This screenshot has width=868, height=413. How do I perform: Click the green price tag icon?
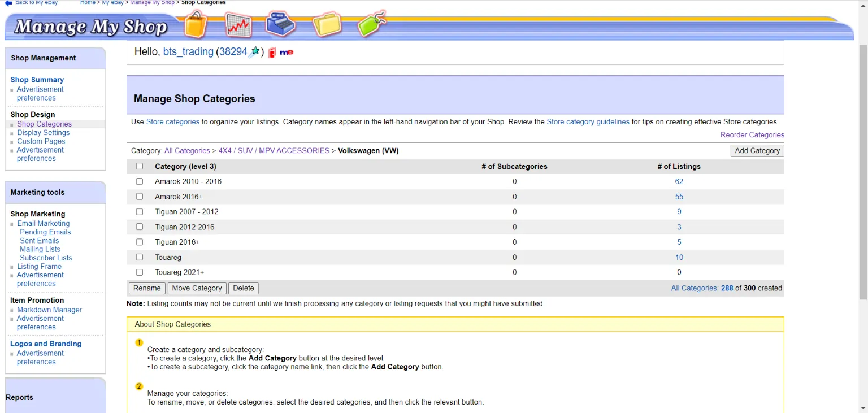(x=372, y=24)
